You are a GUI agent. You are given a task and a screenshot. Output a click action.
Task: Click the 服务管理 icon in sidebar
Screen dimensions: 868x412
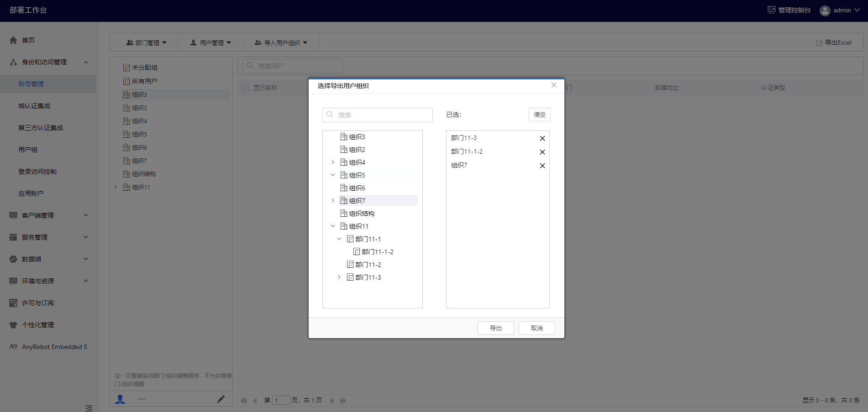pyautogui.click(x=13, y=237)
